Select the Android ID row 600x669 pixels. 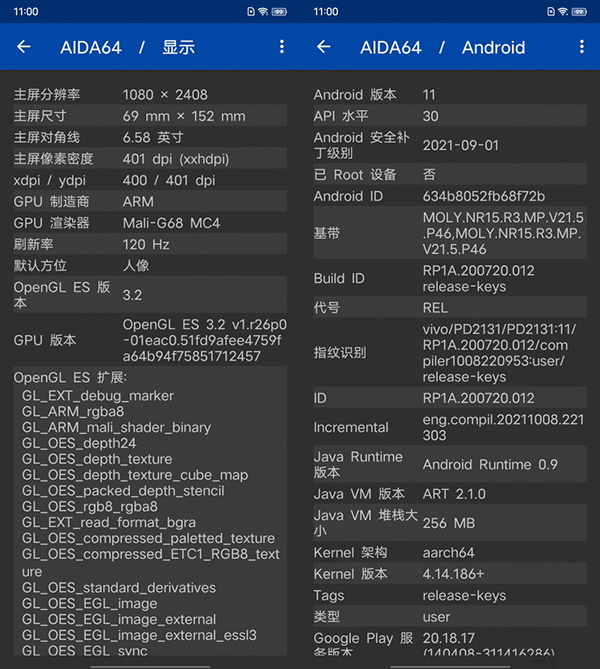click(x=449, y=196)
